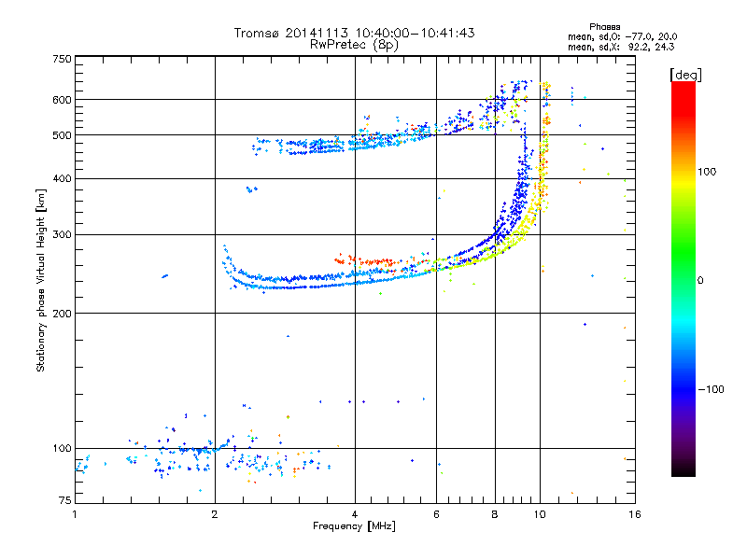Click the y-axis tick label '400'

tap(62, 179)
